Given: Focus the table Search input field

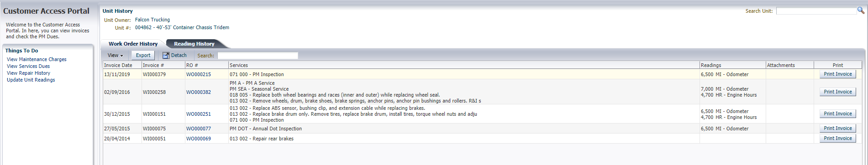Looking at the screenshot, I should point(258,56).
